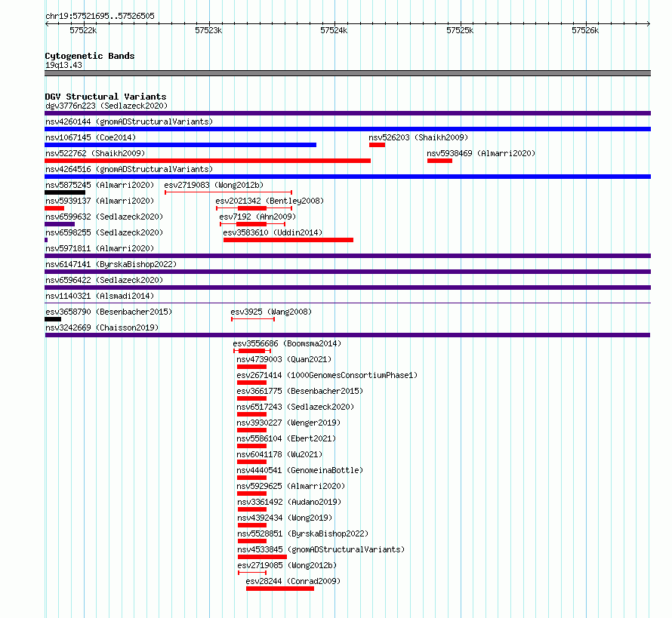
Task: Click the ruler's right arrow end
Action: (x=649, y=24)
